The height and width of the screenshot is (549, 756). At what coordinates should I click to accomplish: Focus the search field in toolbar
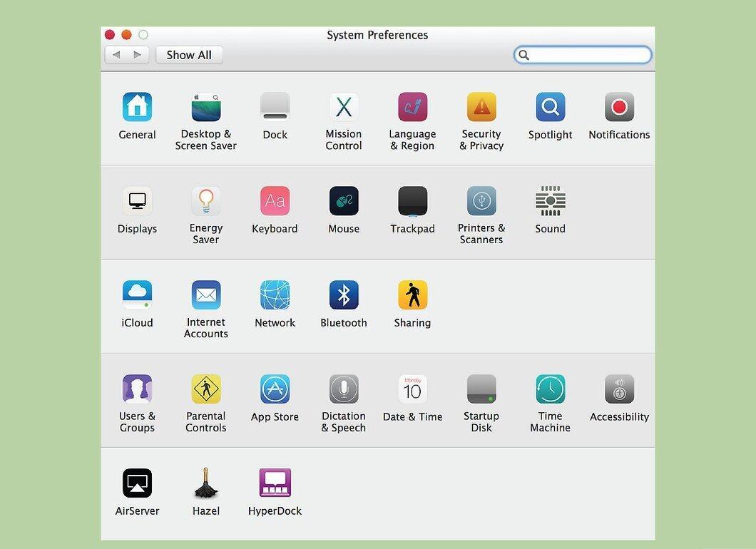coord(583,55)
